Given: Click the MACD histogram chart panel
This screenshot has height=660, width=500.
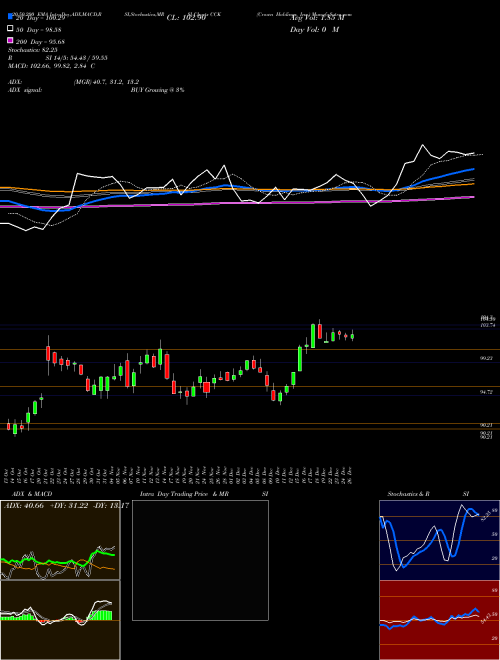Looking at the screenshot, I should [x=60, y=620].
